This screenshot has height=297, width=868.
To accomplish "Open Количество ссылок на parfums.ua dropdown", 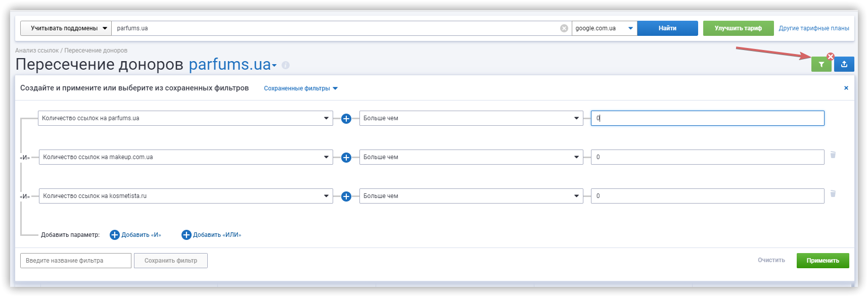I will pos(186,118).
